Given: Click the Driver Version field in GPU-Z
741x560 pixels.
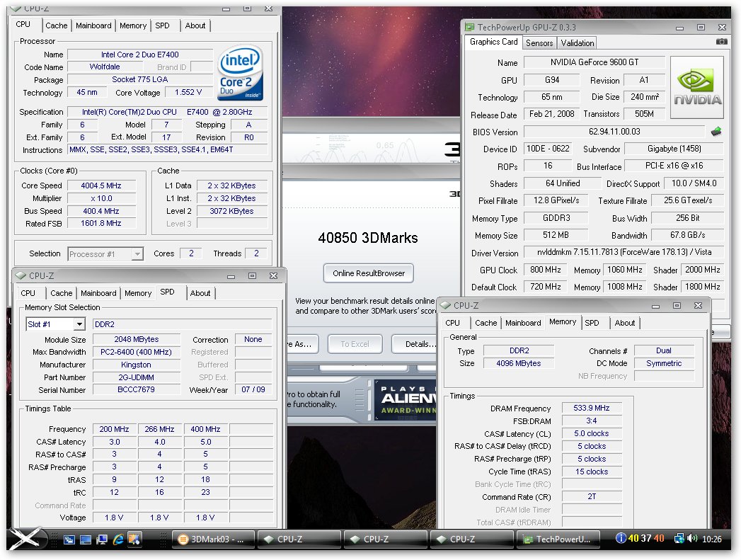Looking at the screenshot, I should click(x=624, y=252).
